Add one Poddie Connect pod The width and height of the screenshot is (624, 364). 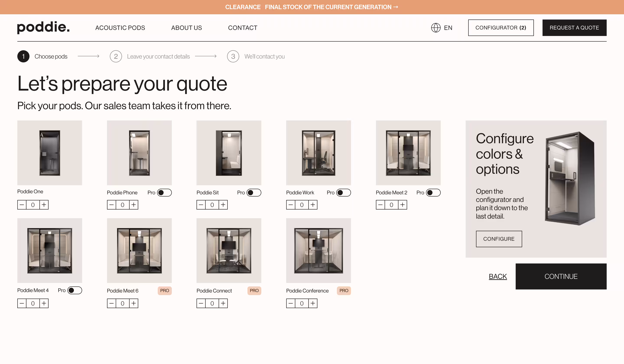(223, 303)
